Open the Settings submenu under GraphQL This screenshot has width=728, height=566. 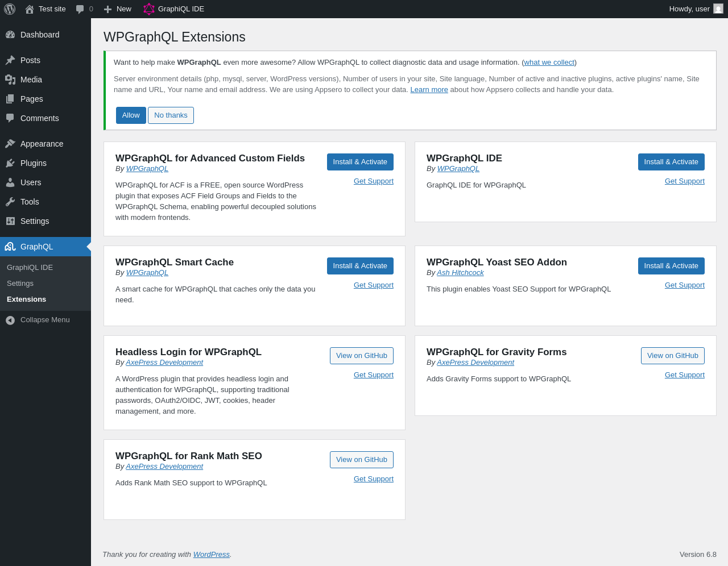[20, 283]
